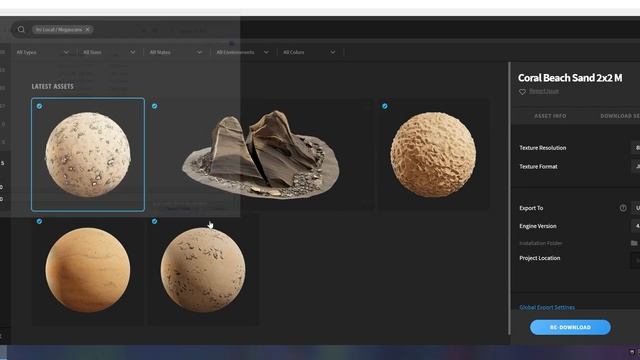
Task: Select the bumpy orange sphere thumbnail
Action: pyautogui.click(x=433, y=154)
